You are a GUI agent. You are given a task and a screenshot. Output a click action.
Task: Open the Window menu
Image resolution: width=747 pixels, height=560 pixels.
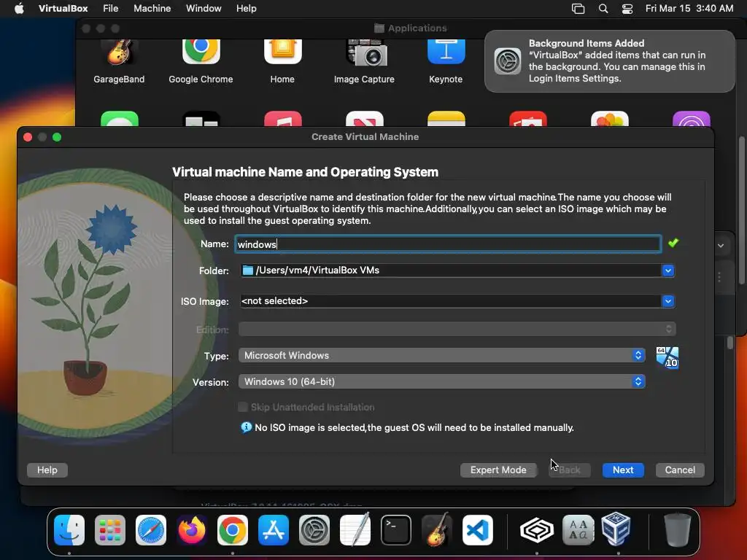point(204,9)
